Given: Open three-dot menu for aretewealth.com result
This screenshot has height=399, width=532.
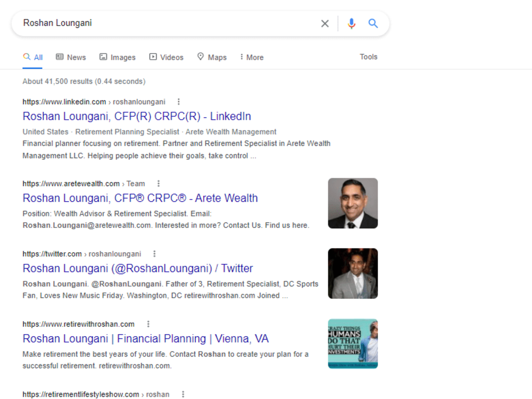Looking at the screenshot, I should coord(159,184).
